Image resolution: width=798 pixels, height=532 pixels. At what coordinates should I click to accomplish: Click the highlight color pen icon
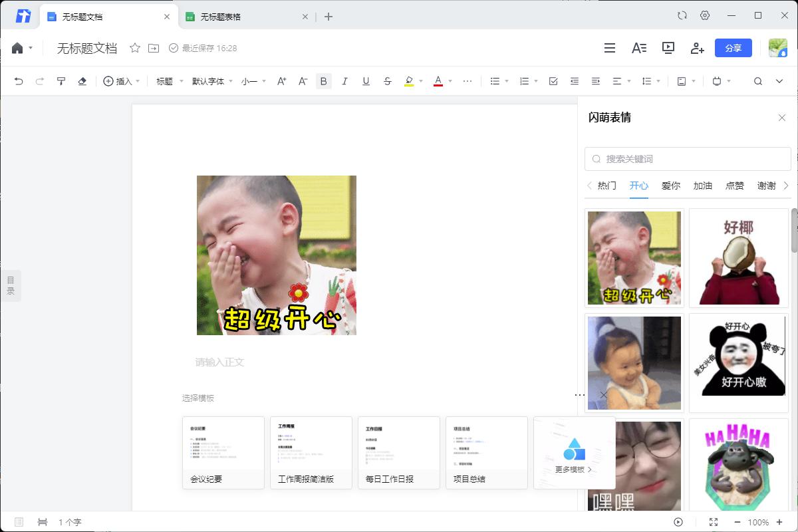pyautogui.click(x=409, y=80)
